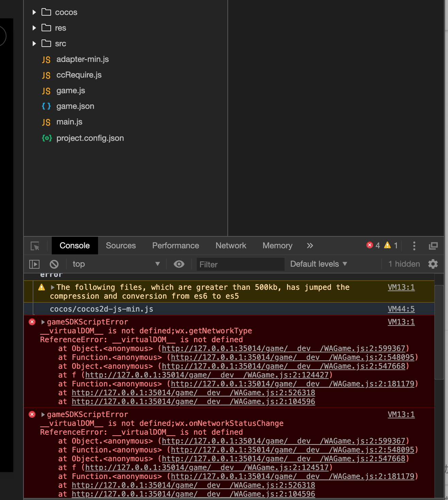Viewport: 448px width, 500px height.
Task: Click the inspect element selector icon
Action: [x=35, y=246]
